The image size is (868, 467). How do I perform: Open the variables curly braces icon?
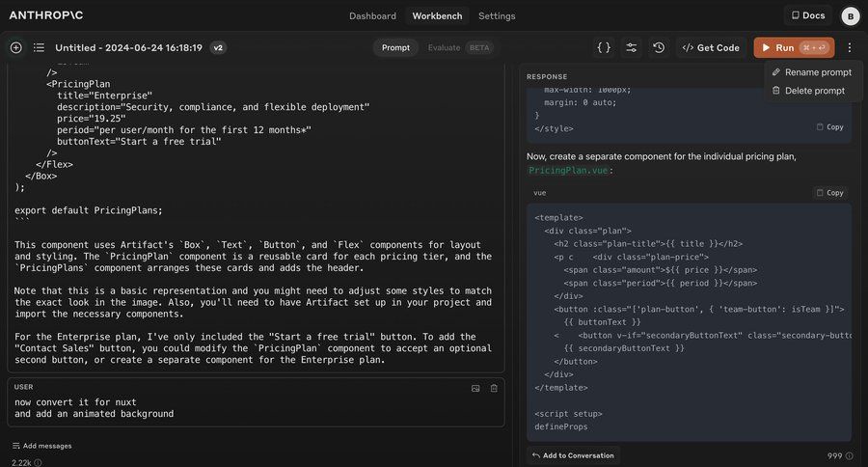point(604,47)
